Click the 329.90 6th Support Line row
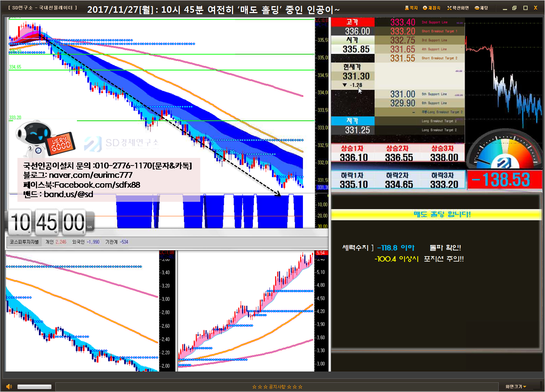545x392 pixels. click(419, 103)
